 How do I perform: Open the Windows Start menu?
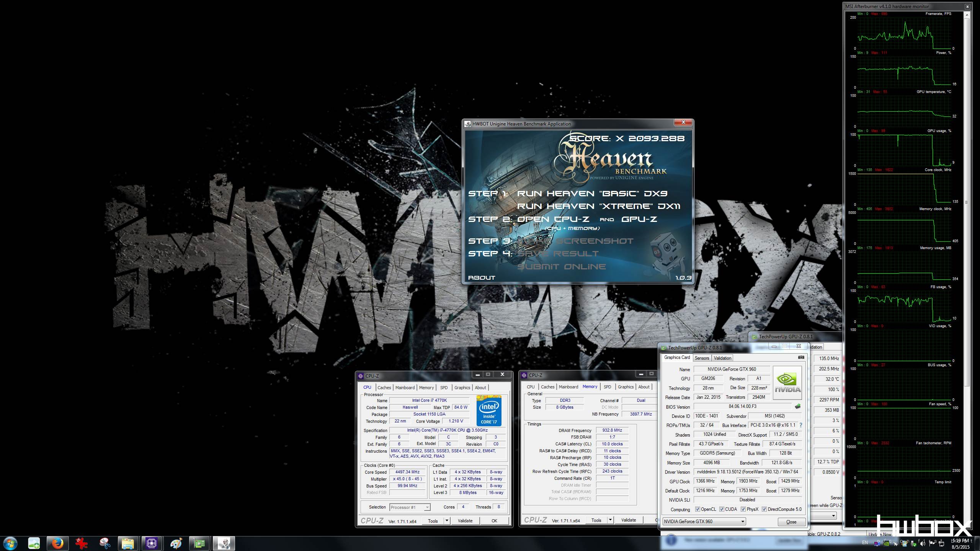tap(10, 543)
